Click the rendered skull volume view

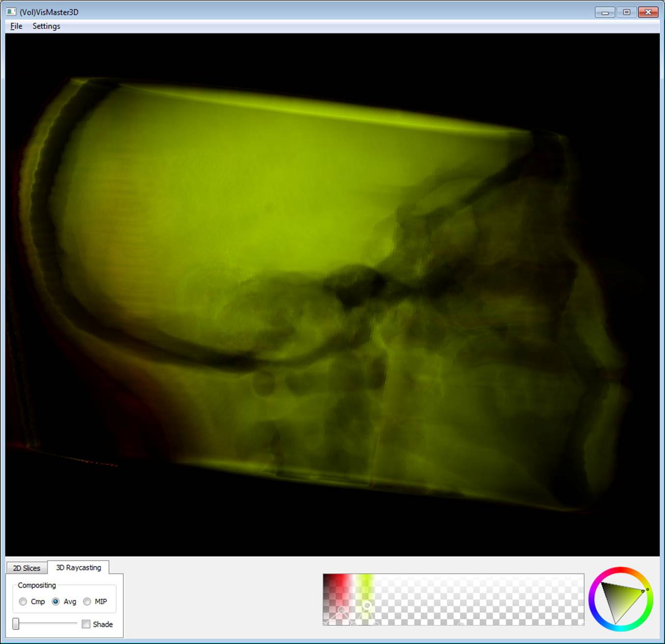click(x=319, y=294)
